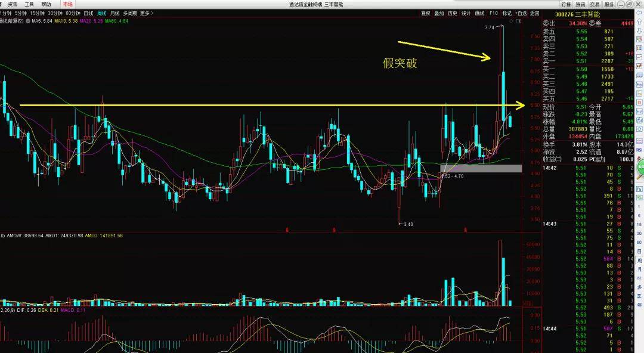Click the down arrow icon in the right sidebar
The image size is (644, 353).
click(639, 30)
